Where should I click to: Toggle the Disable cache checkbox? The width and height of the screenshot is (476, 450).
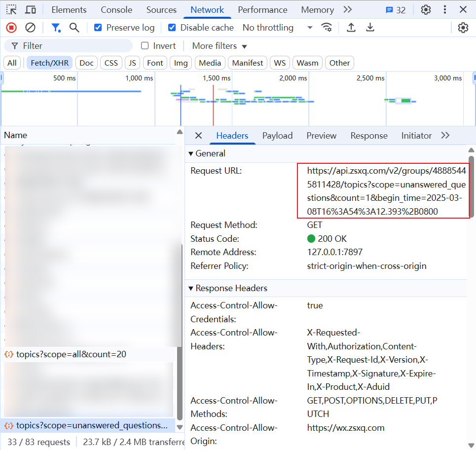172,28
